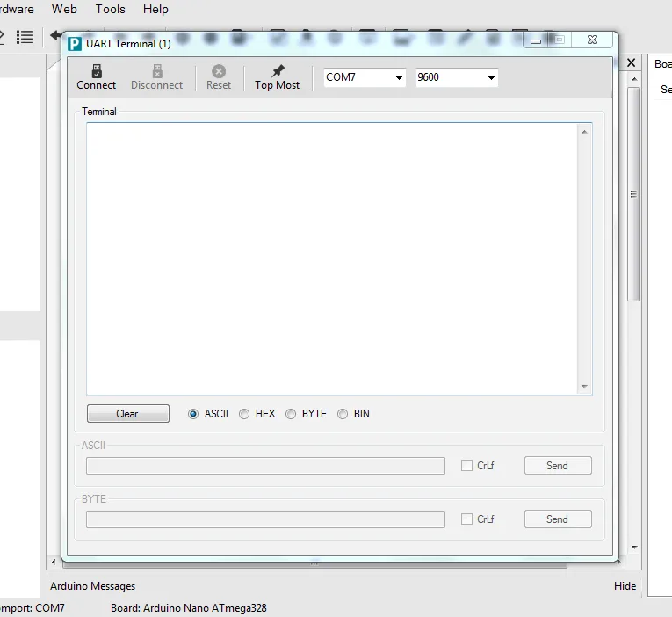Select the BYTE display radio button
Image resolution: width=672 pixels, height=617 pixels.
291,414
